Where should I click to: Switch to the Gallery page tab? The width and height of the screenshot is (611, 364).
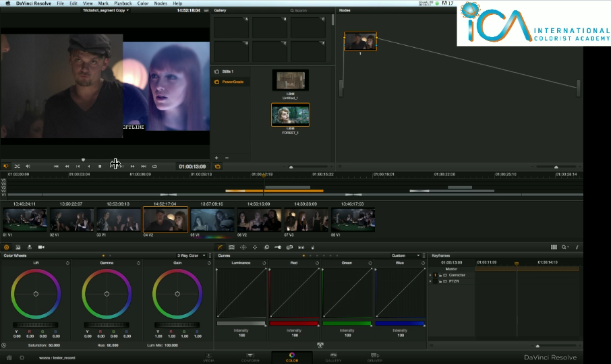(x=333, y=357)
